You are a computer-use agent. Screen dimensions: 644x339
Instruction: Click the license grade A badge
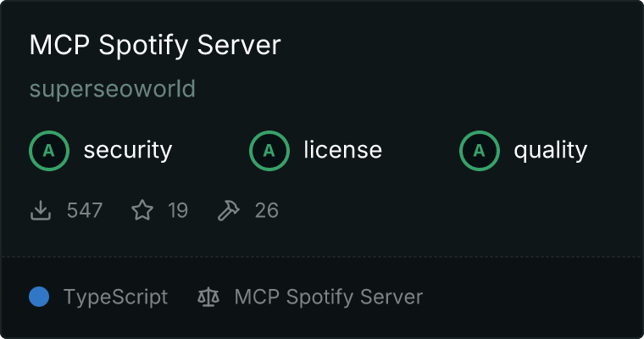[269, 151]
